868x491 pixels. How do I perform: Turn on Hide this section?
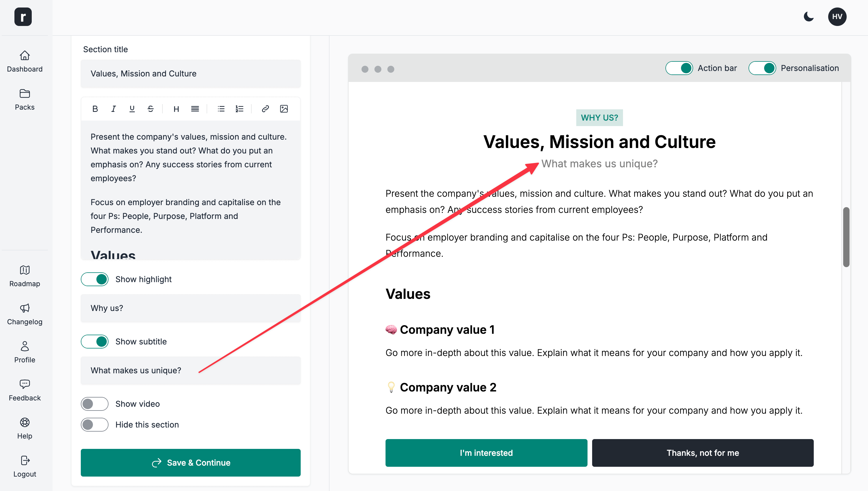pos(95,424)
